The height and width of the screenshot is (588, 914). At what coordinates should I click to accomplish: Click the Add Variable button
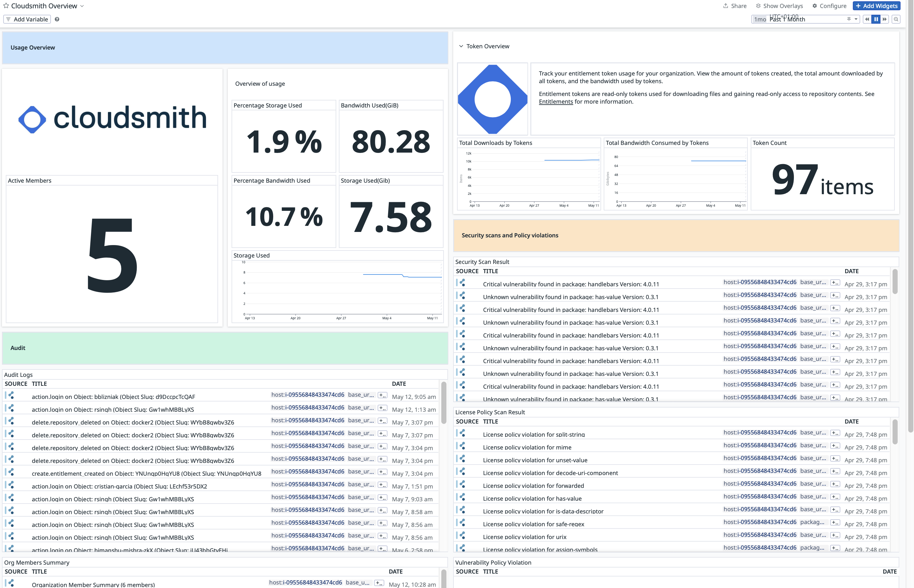[27, 19]
